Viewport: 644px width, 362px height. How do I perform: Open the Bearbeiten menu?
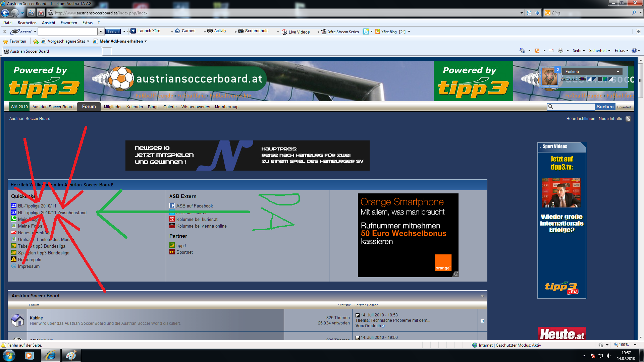(27, 23)
